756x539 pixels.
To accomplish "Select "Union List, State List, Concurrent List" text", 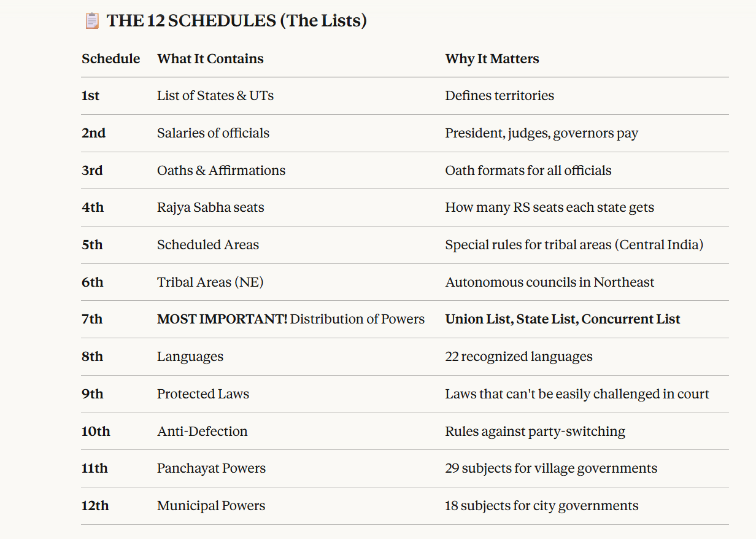I will [562, 319].
